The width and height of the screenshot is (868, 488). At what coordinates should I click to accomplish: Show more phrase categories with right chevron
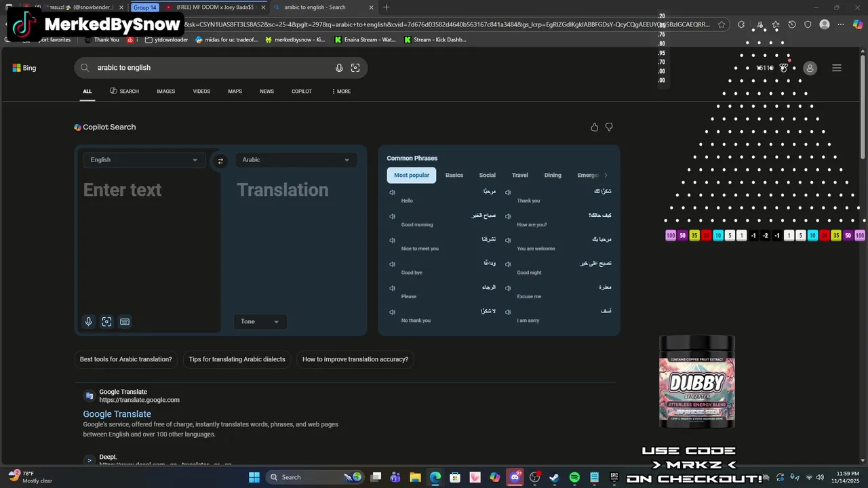(x=606, y=175)
